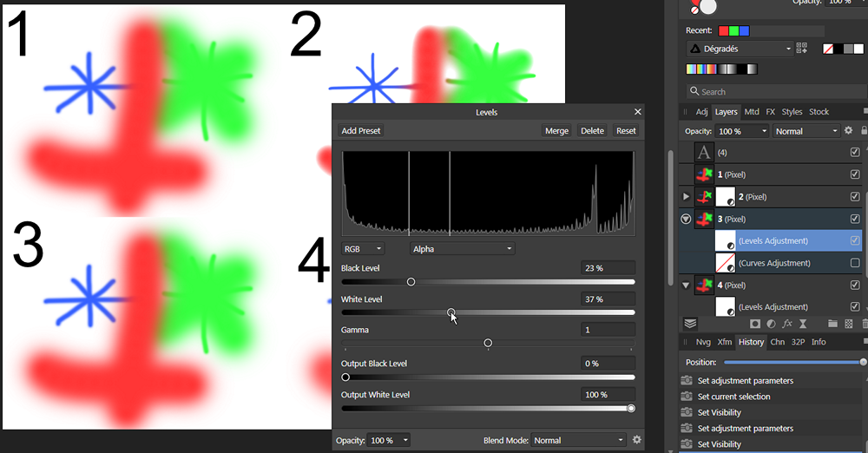Pick the black swatch beside No Fill
This screenshot has height=453, width=868.
pos(838,49)
